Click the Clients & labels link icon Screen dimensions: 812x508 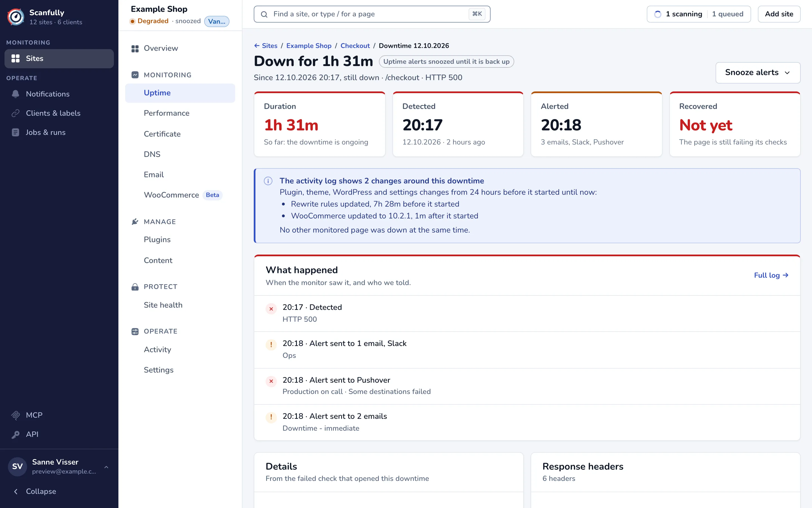16,113
